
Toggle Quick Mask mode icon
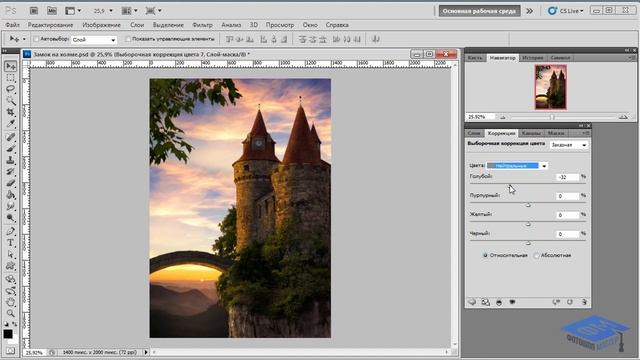10,351
